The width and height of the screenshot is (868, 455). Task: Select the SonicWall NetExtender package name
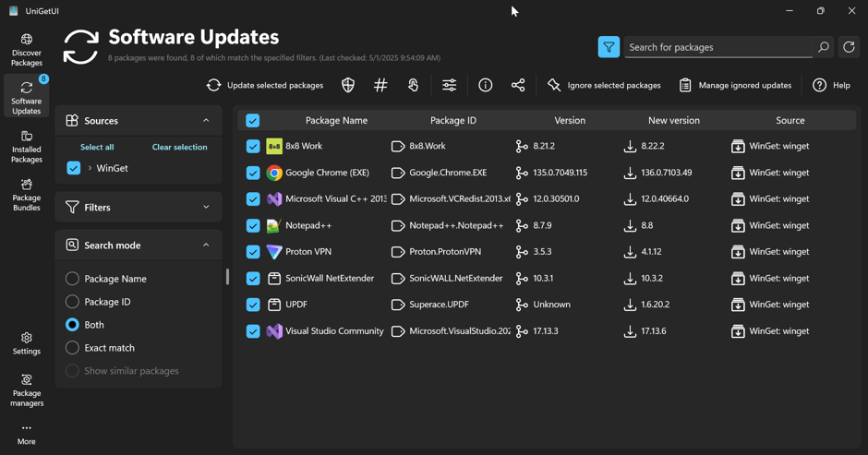point(330,278)
